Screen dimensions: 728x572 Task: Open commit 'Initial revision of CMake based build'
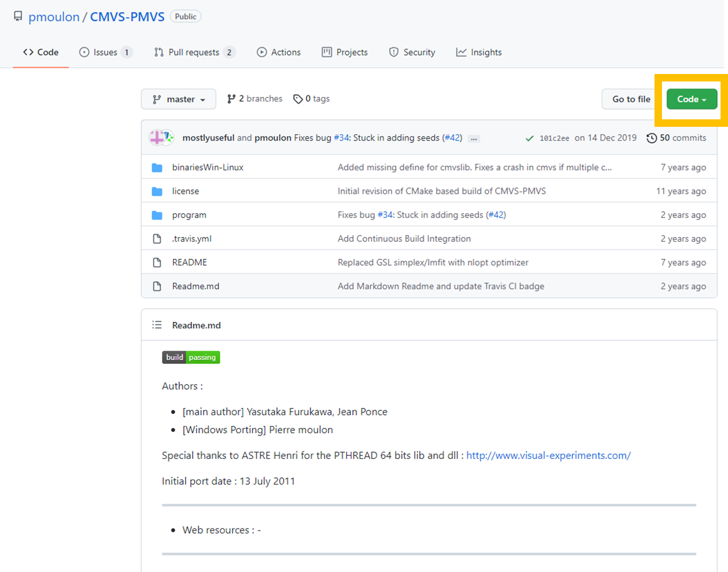pos(442,191)
